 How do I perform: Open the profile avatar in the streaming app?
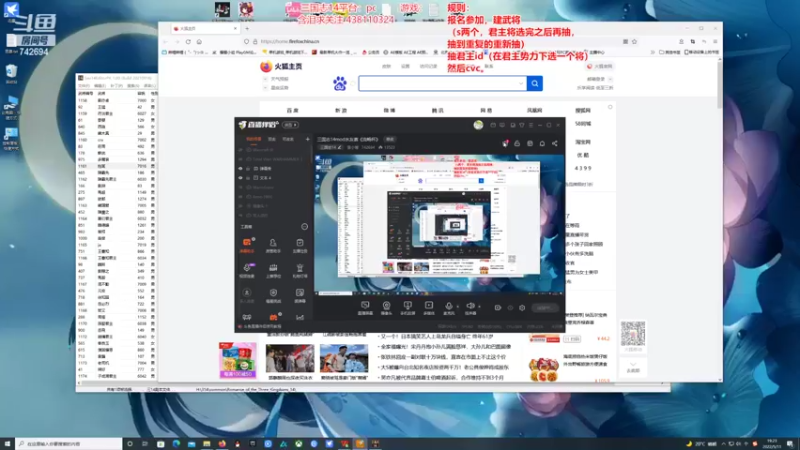pos(478,125)
